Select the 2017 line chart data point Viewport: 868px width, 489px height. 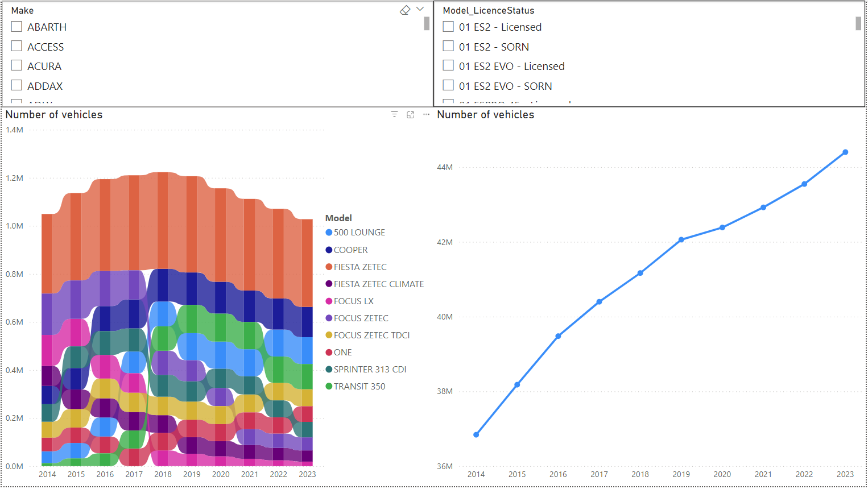point(600,302)
